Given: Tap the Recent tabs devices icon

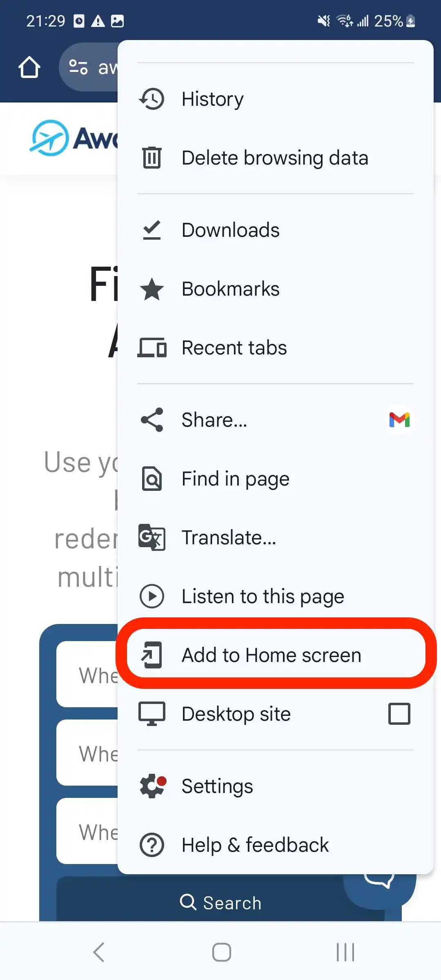Looking at the screenshot, I should click(151, 348).
